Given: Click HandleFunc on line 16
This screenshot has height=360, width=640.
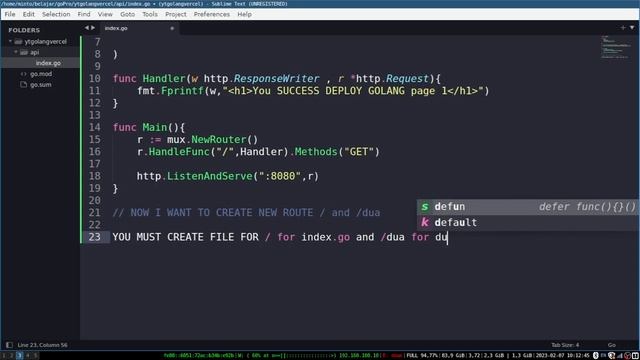Looking at the screenshot, I should 179,152.
